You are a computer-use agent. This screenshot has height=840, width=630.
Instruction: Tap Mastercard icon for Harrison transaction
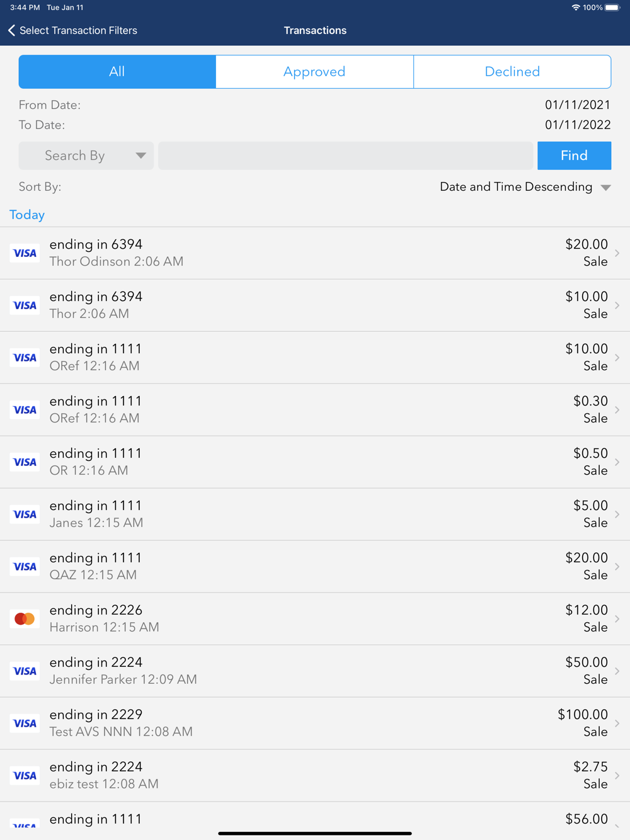click(x=25, y=619)
